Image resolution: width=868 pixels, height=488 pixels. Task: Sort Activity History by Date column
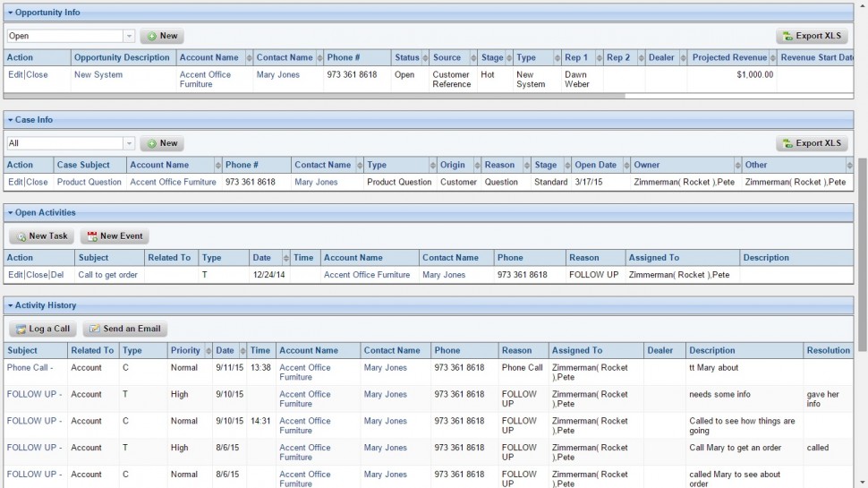tap(243, 351)
